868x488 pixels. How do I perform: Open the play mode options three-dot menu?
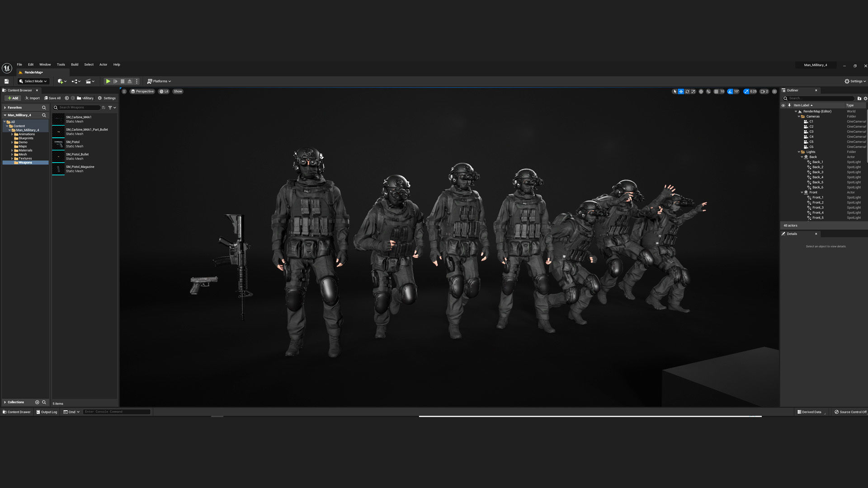[137, 81]
